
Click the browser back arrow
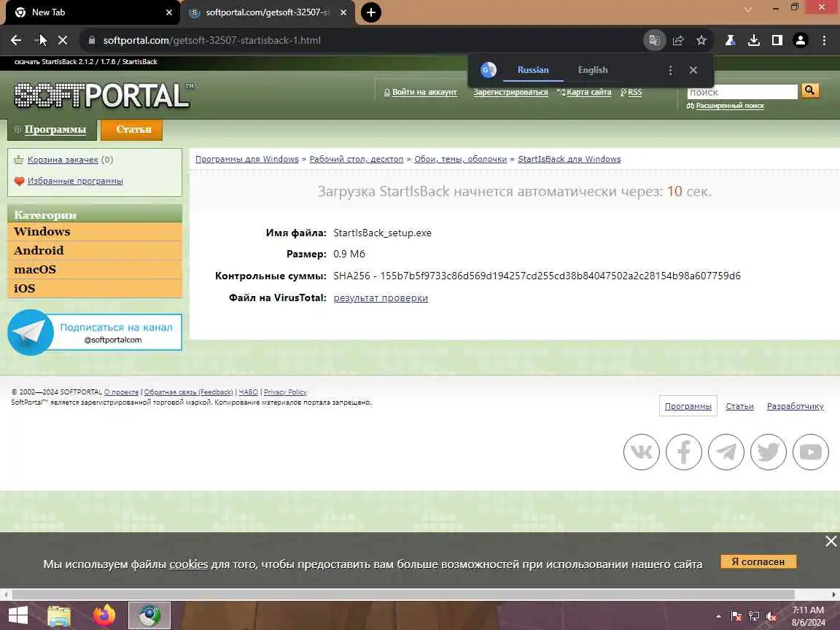16,40
